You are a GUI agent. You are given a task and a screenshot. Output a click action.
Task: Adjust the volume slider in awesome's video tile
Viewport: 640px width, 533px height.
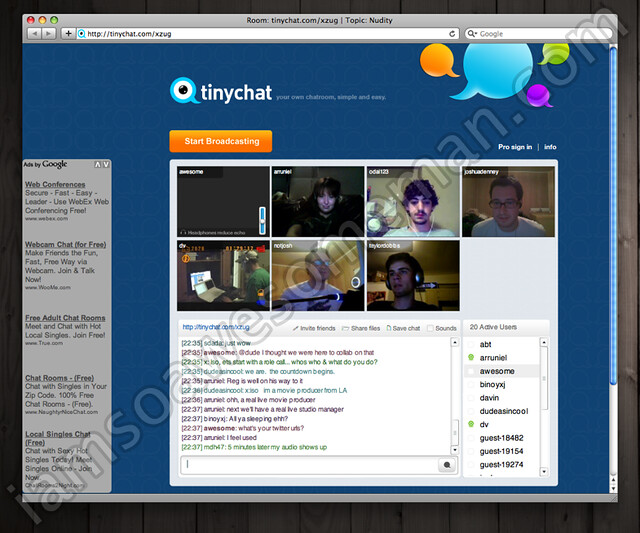[262, 220]
